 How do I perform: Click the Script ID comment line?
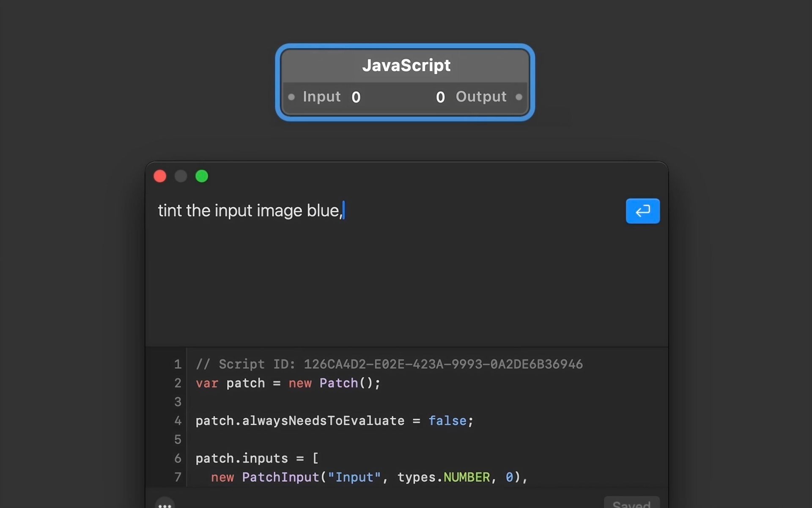click(389, 364)
